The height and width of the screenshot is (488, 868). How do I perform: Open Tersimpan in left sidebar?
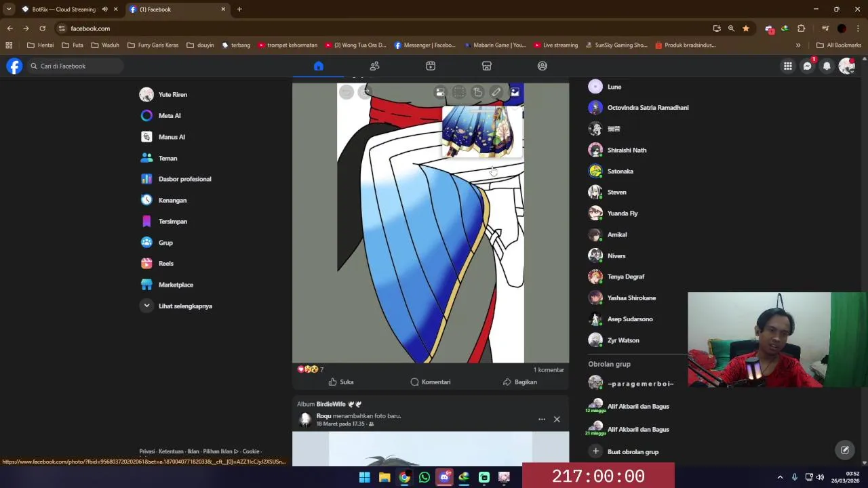pos(172,222)
